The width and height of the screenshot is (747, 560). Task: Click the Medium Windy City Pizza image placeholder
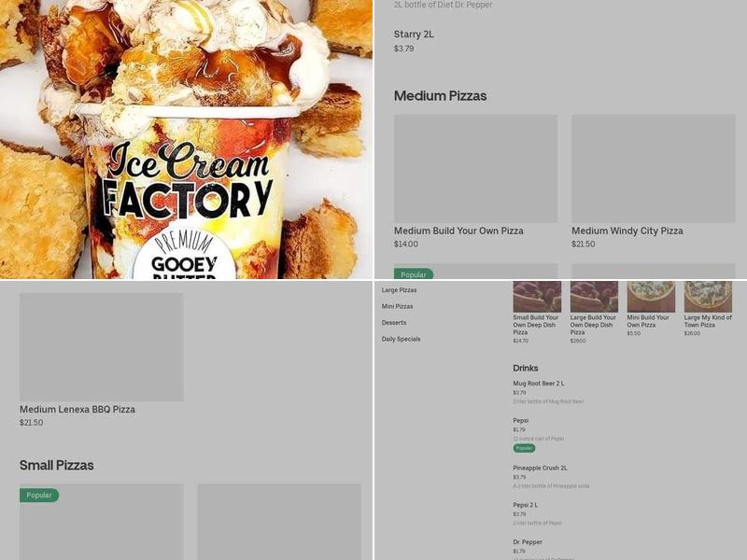[x=653, y=168]
